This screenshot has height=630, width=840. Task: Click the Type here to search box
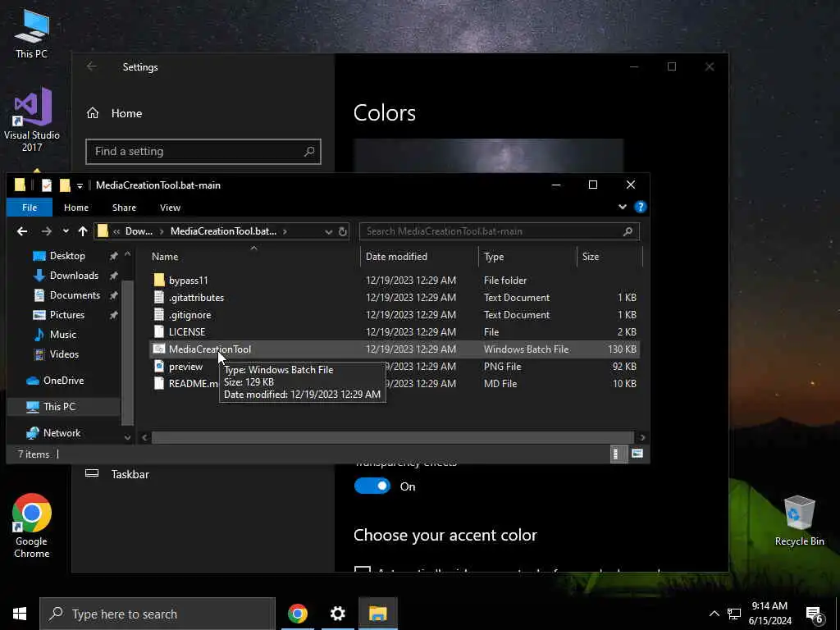click(x=157, y=614)
